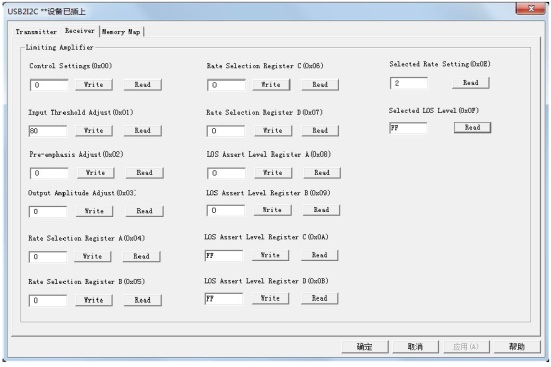The height and width of the screenshot is (367, 551).
Task: Click the LOS Assert Level Register B field
Action: (x=226, y=210)
